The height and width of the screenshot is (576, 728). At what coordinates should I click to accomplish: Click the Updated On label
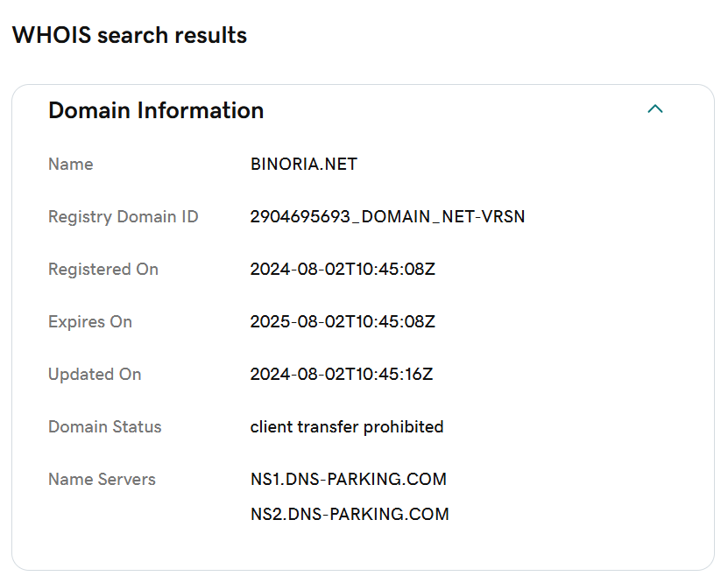point(95,375)
